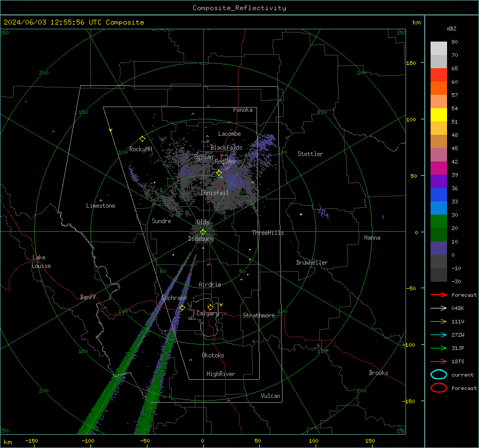The height and width of the screenshot is (448, 479).
Task: Pick the magenta swatch in dBZ scale
Action: pyautogui.click(x=439, y=168)
